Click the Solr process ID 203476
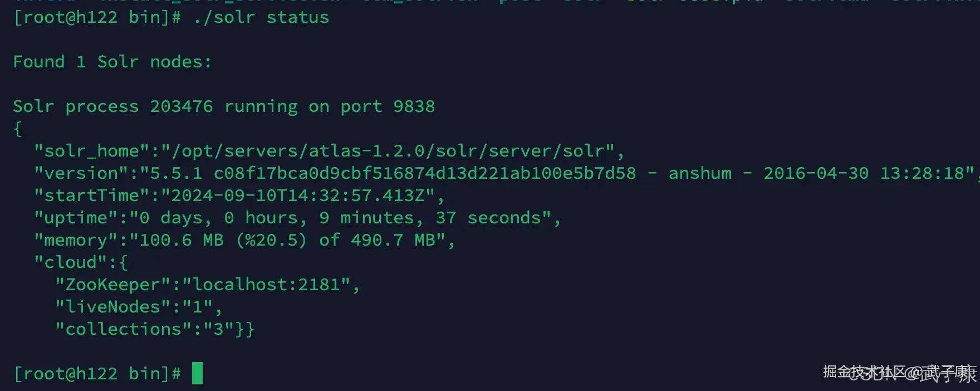The width and height of the screenshot is (980, 391). coord(181,106)
